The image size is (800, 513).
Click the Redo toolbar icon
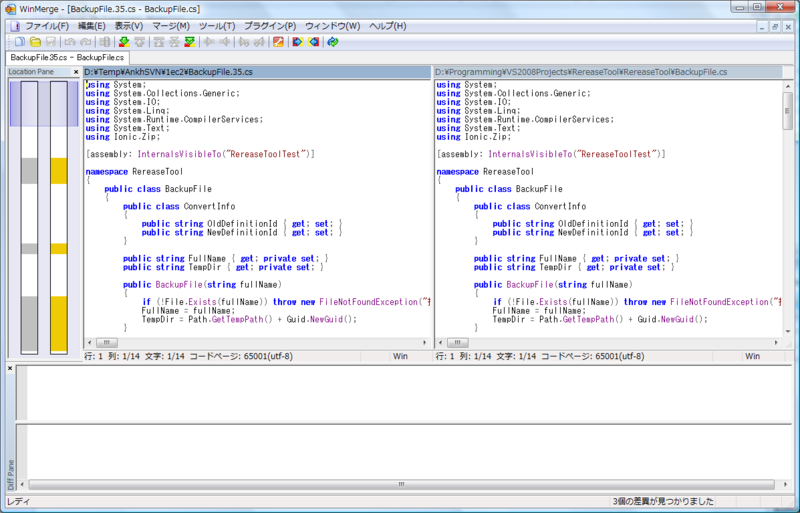tap(85, 42)
